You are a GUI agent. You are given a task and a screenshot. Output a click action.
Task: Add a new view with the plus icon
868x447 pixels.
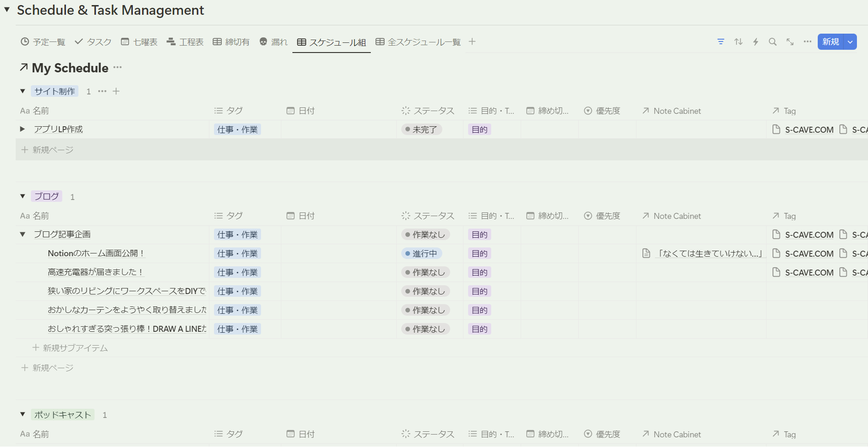[472, 41]
